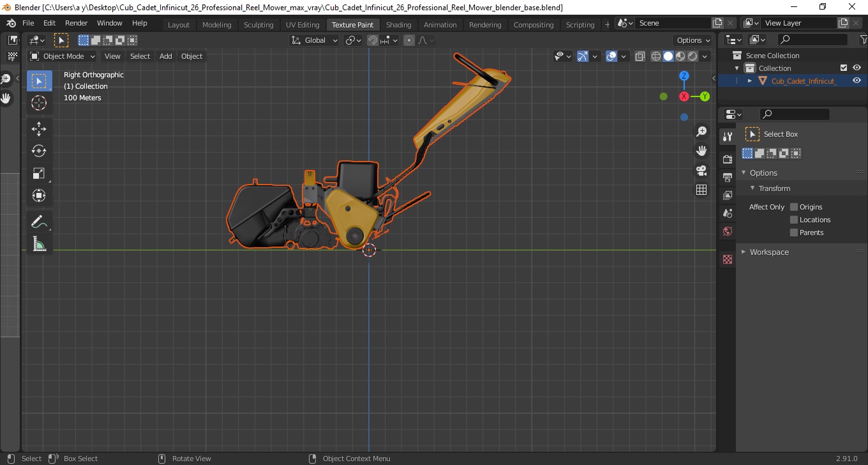
Task: Open the Active Tool properties tab
Action: (x=727, y=137)
